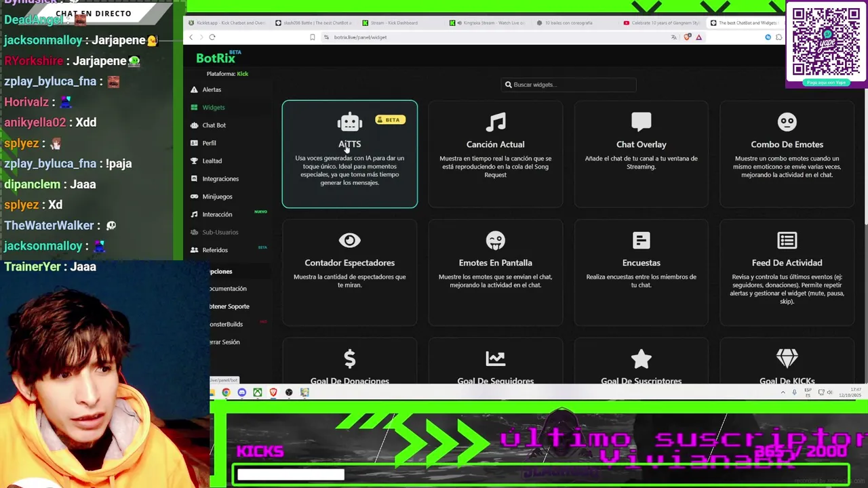Focus the Buscar widgets search field
Screen dimensions: 868x488
pos(570,85)
